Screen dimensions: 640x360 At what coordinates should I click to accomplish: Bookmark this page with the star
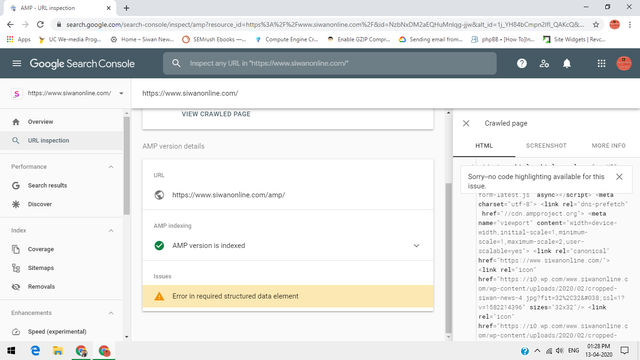[596, 24]
